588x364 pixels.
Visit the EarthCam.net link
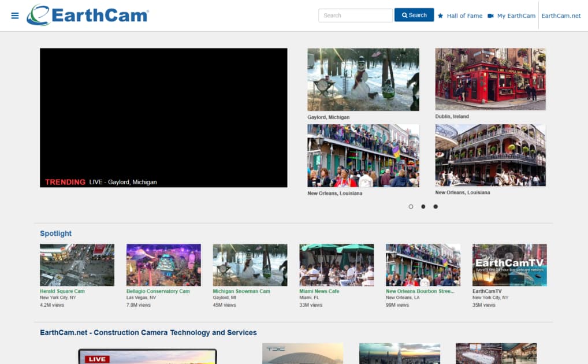click(x=561, y=16)
